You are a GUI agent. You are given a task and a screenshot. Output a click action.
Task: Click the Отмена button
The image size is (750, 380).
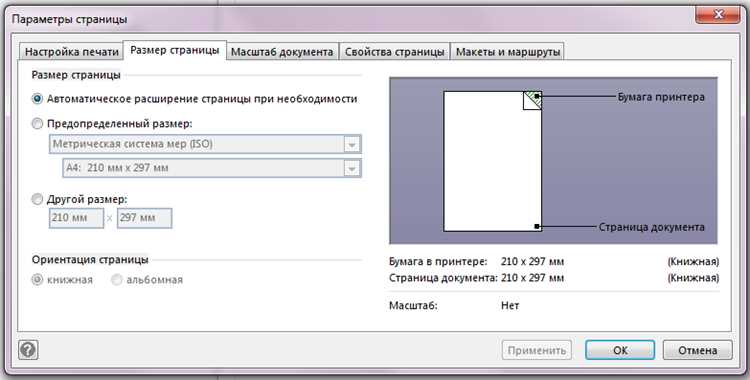click(697, 350)
